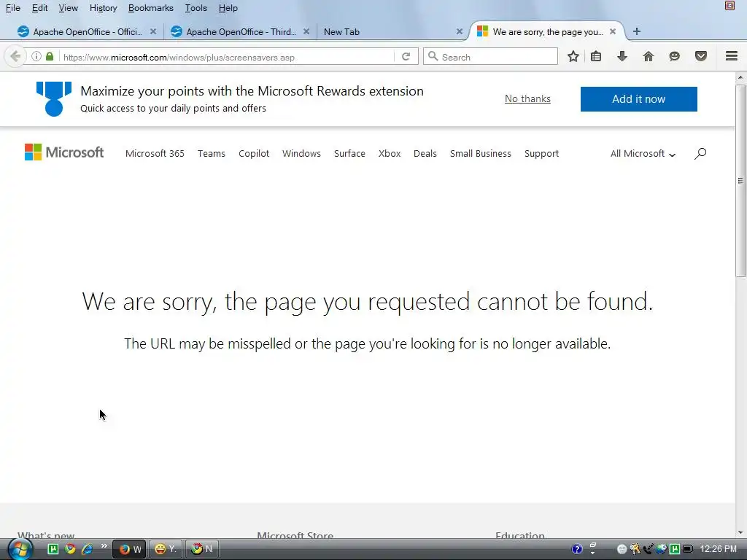Open the Edit menu
Screen dimensions: 747x560
click(39, 8)
